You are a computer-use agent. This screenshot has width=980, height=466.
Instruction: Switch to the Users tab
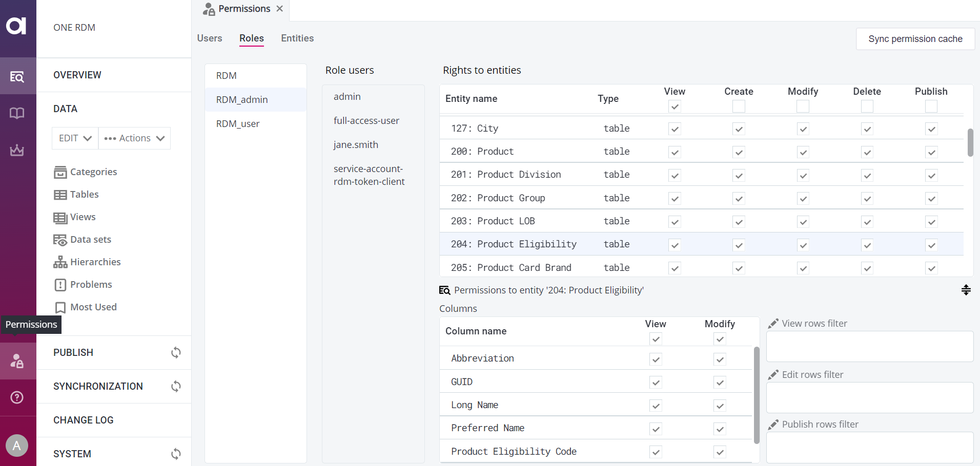click(209, 38)
